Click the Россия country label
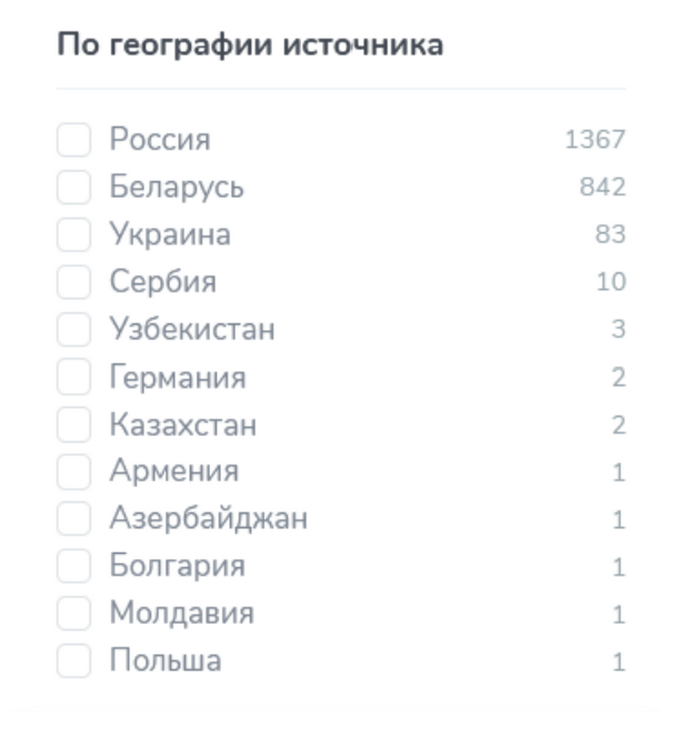Image resolution: width=700 pixels, height=736 pixels. coord(159,140)
